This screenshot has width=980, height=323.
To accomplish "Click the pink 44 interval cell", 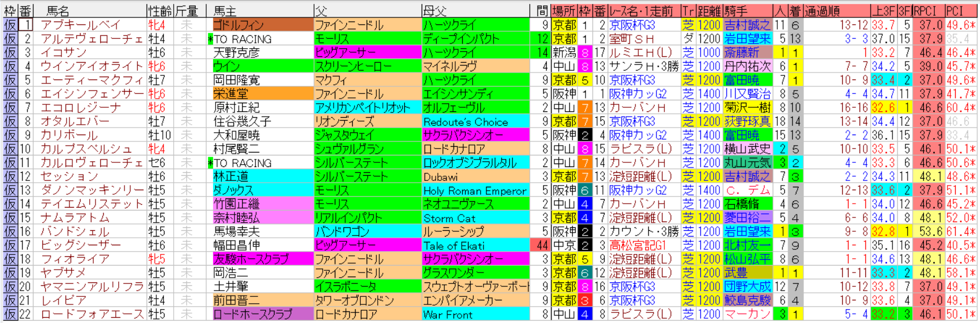I will [541, 245].
